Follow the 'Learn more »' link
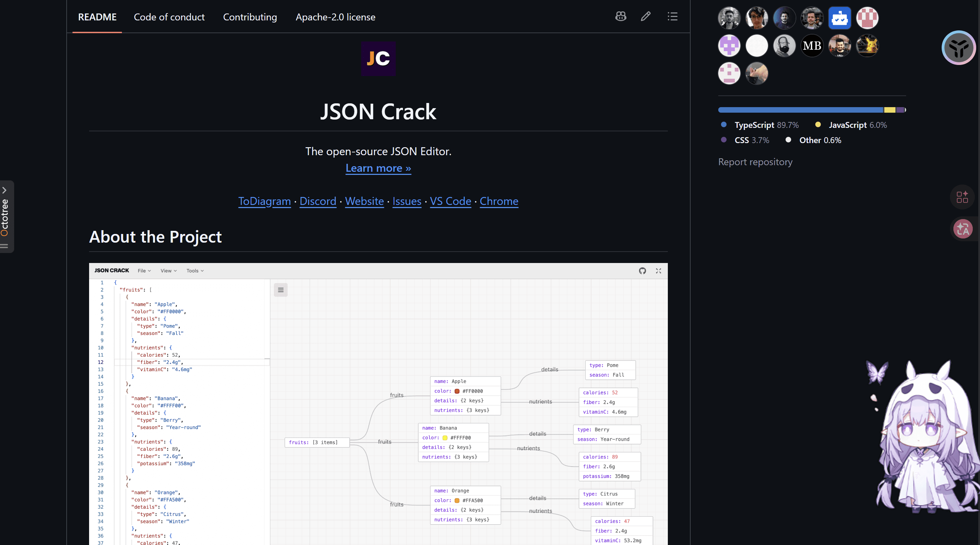Viewport: 980px width, 545px height. coord(378,168)
